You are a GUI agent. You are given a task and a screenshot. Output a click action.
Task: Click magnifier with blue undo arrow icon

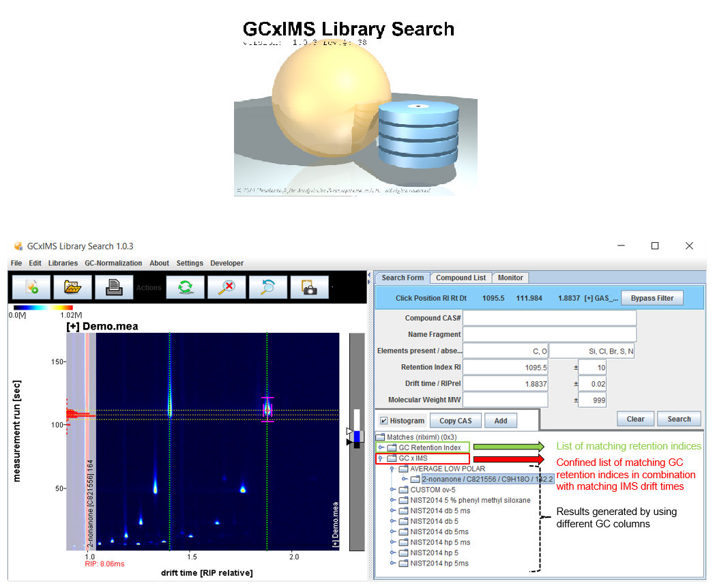coord(268,287)
